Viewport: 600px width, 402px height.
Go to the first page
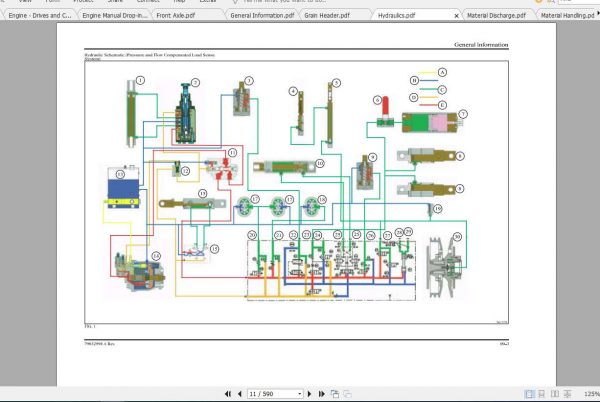[228, 393]
